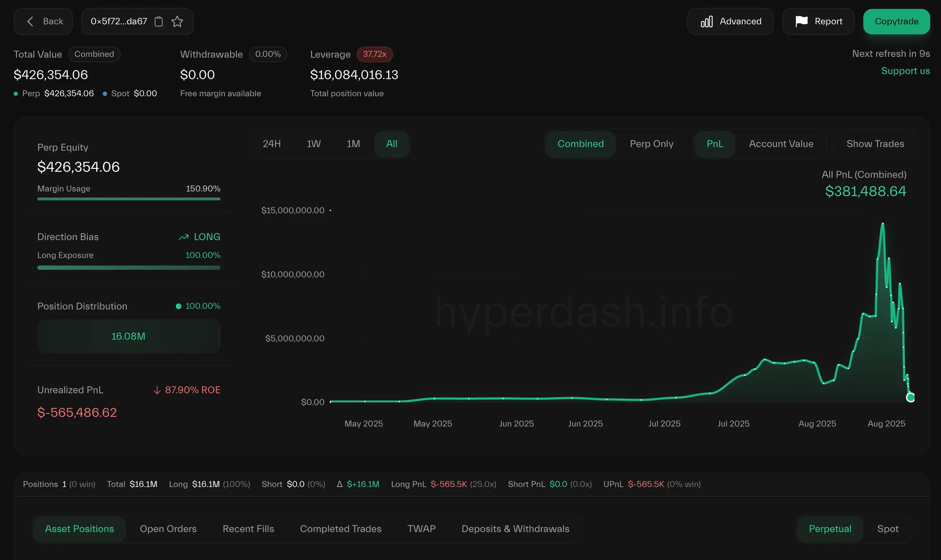Click the 37.72x leverage badge
The height and width of the screenshot is (560, 941).
point(375,54)
